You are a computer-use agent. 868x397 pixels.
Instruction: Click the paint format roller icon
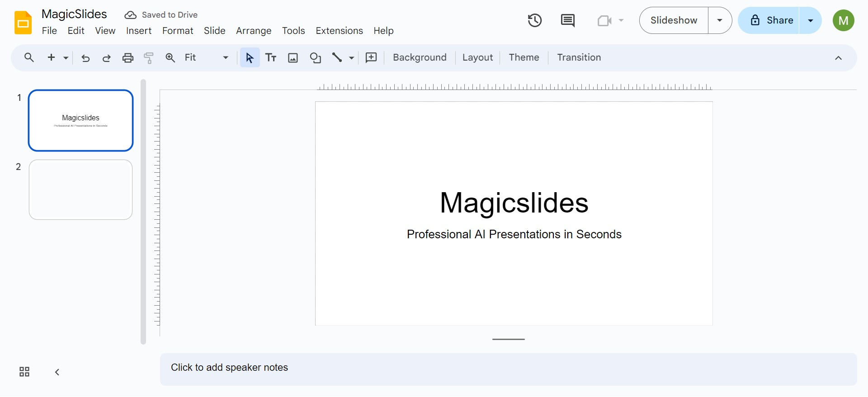[149, 58]
